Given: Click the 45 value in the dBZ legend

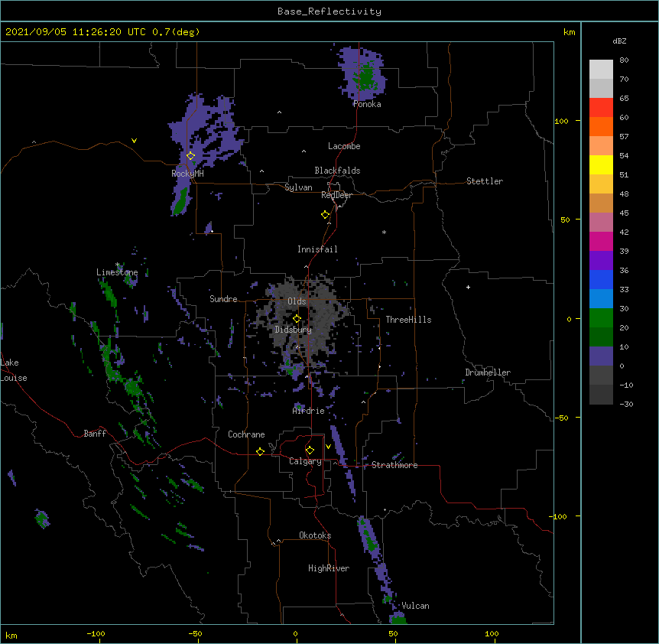Looking at the screenshot, I should pyautogui.click(x=624, y=213).
